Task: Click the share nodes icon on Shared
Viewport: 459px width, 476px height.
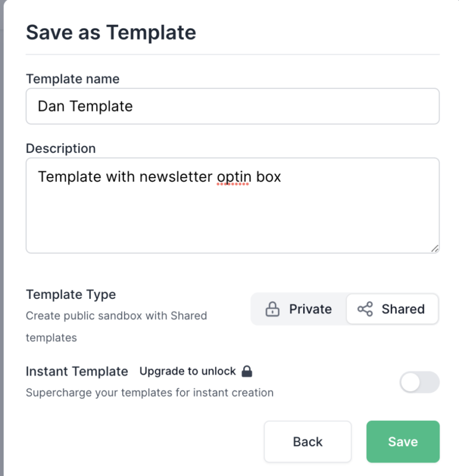Action: coord(365,309)
